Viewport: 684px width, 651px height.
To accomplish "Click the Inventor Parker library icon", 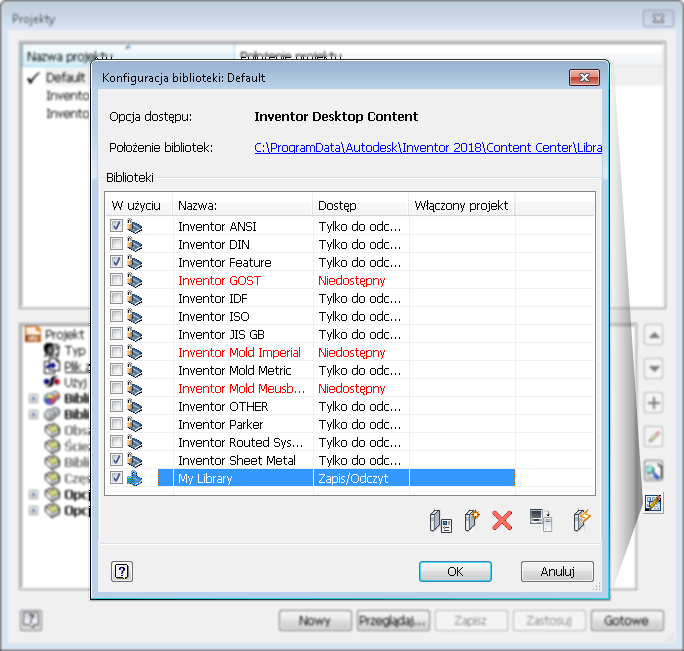I will 135,424.
